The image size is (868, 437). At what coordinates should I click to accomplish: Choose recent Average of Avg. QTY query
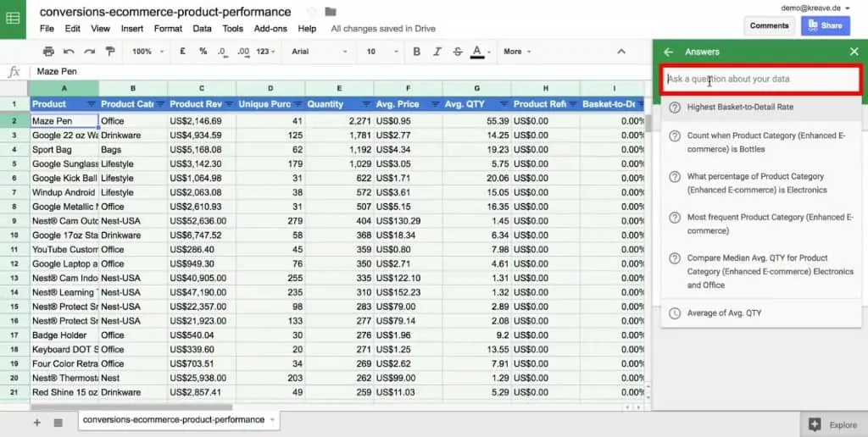point(761,313)
